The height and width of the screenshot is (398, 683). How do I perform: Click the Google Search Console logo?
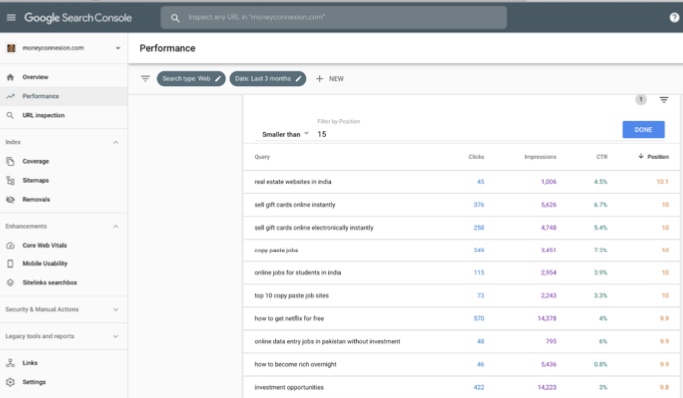78,18
